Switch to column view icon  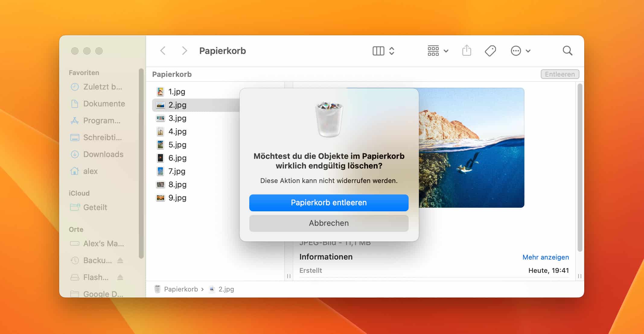tap(378, 51)
